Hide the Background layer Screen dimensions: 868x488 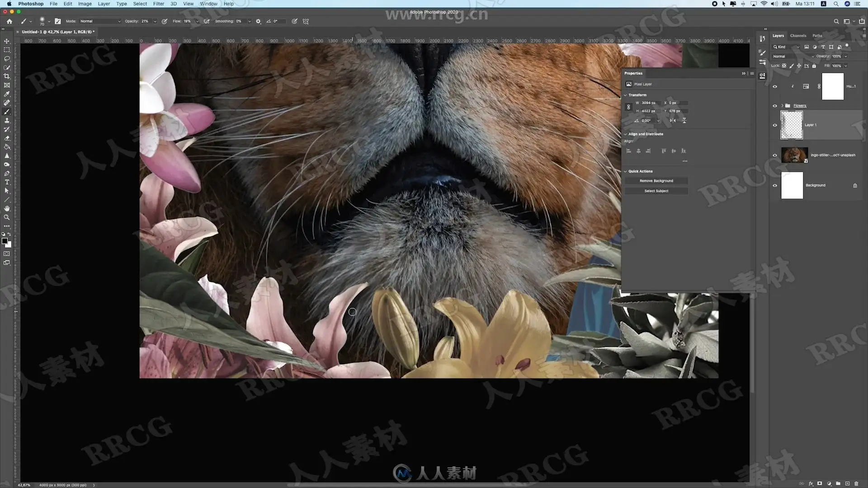coord(775,185)
